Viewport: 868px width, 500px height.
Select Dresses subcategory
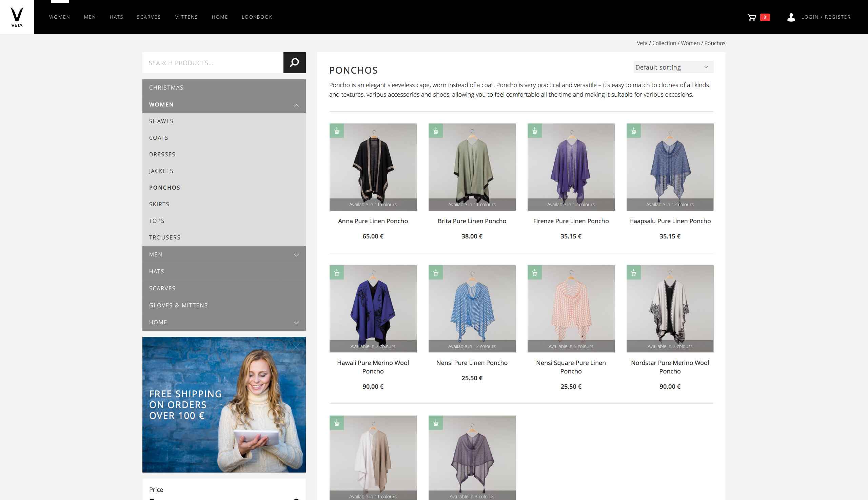(x=224, y=155)
